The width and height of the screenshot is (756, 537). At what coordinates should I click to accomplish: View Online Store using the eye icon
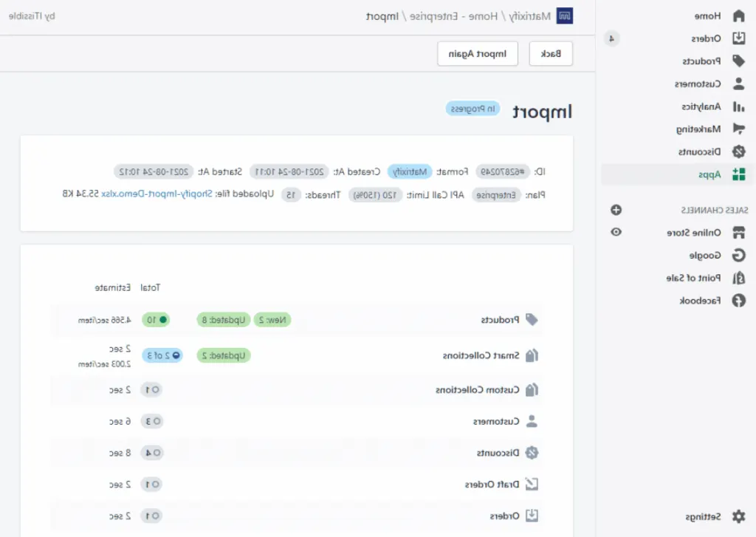[x=616, y=232]
